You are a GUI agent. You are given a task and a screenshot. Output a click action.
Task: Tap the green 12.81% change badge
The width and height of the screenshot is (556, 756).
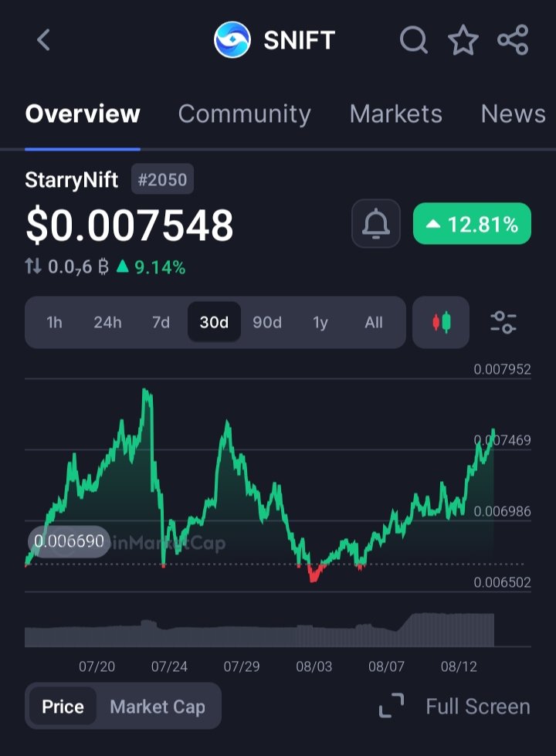point(472,224)
